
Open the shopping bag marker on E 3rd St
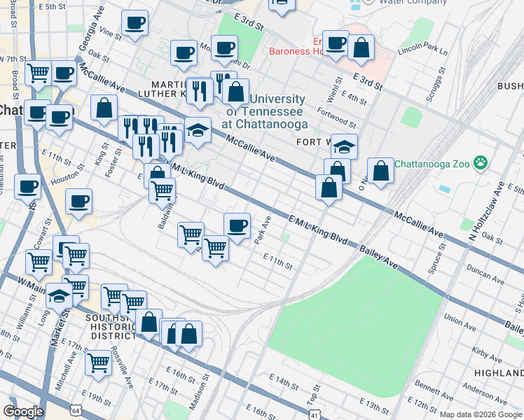pyautogui.click(x=361, y=49)
